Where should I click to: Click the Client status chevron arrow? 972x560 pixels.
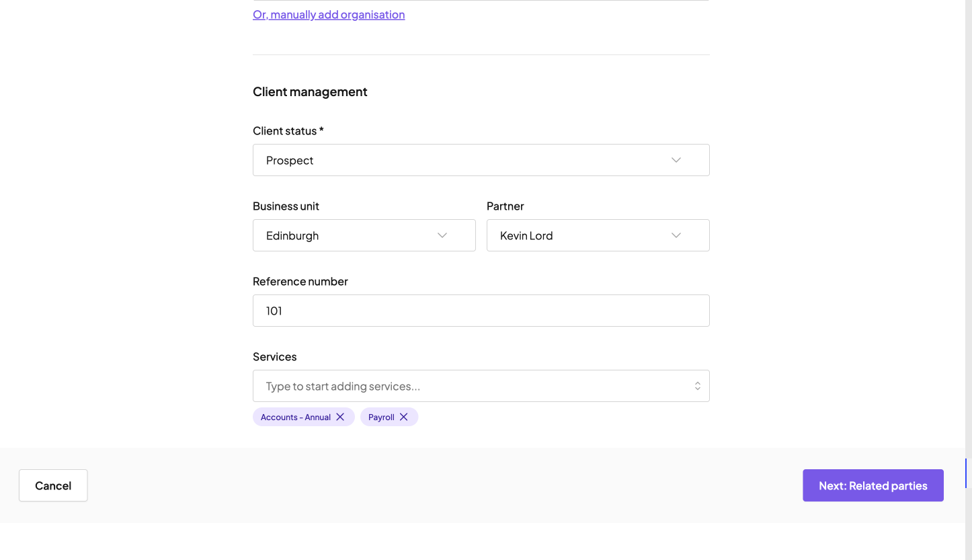tap(676, 160)
